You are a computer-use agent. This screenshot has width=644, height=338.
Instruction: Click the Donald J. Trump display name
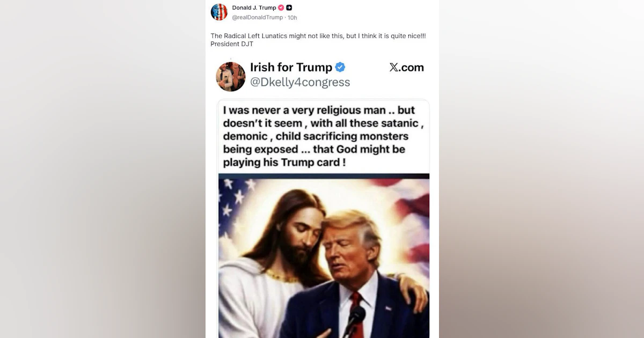click(x=254, y=8)
